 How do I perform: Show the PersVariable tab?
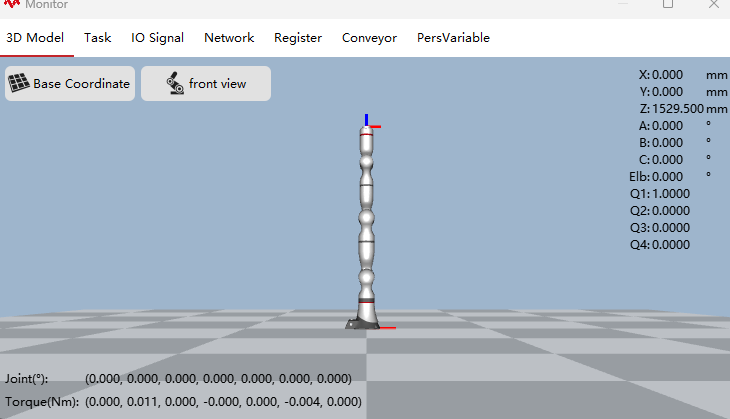453,38
